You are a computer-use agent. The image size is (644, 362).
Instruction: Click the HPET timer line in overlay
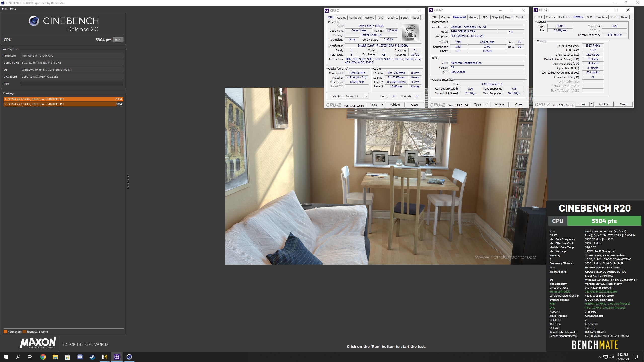[590, 304]
